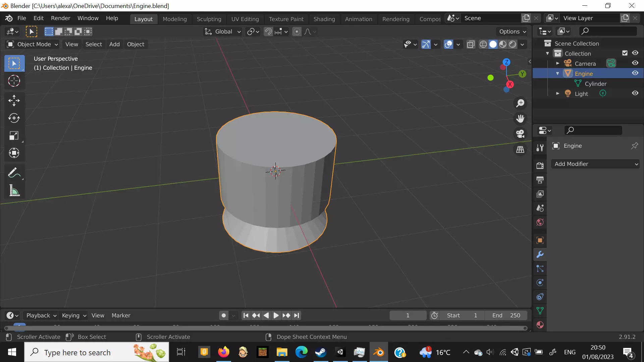This screenshot has height=362, width=644.
Task: Switch perspective/orthographic grid icon
Action: [520, 149]
